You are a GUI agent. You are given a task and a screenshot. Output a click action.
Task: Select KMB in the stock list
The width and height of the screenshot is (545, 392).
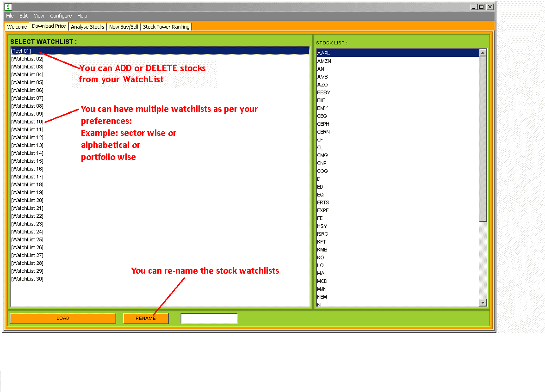(x=398, y=250)
